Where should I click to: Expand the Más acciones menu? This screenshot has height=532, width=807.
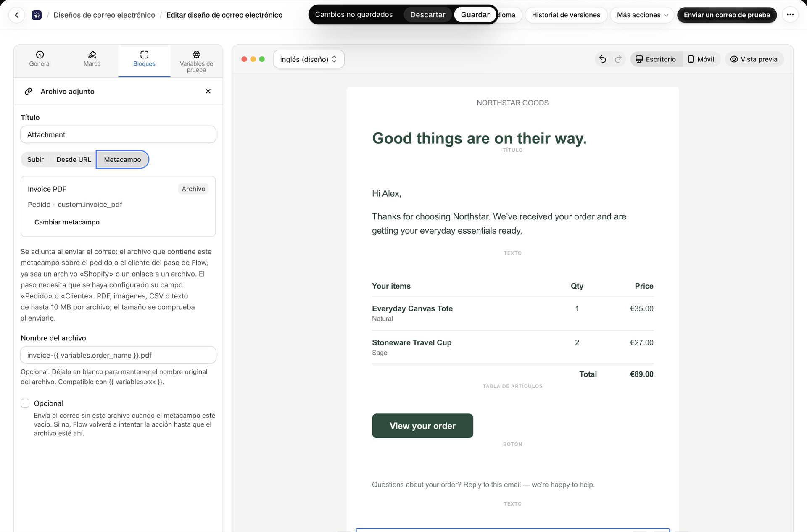(x=642, y=15)
